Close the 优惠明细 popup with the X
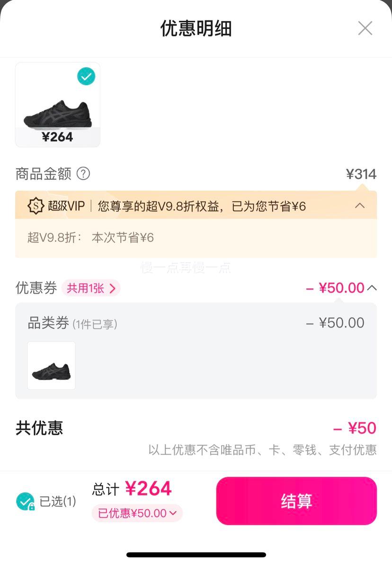Screen dimensions: 392x565 365,28
